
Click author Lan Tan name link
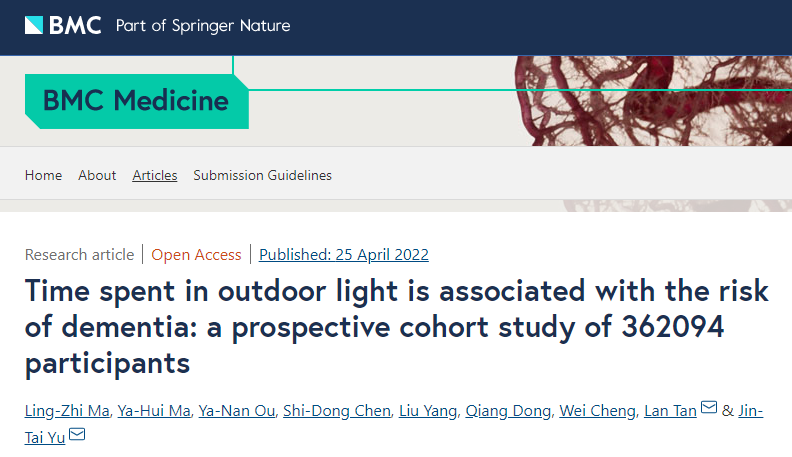[x=670, y=411]
